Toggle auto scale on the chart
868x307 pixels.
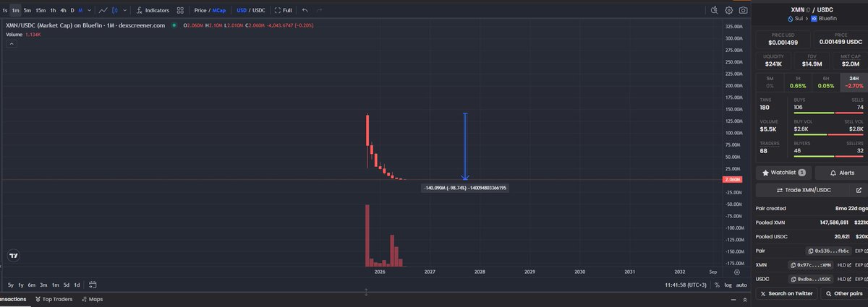pyautogui.click(x=741, y=285)
